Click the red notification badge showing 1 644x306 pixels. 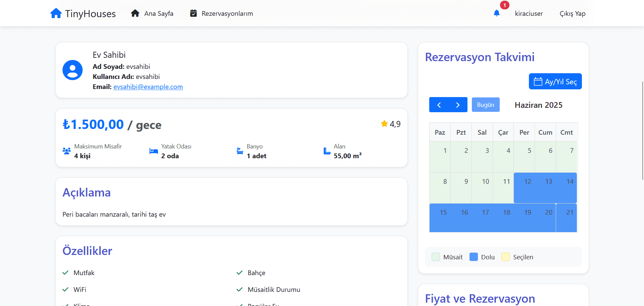click(504, 5)
